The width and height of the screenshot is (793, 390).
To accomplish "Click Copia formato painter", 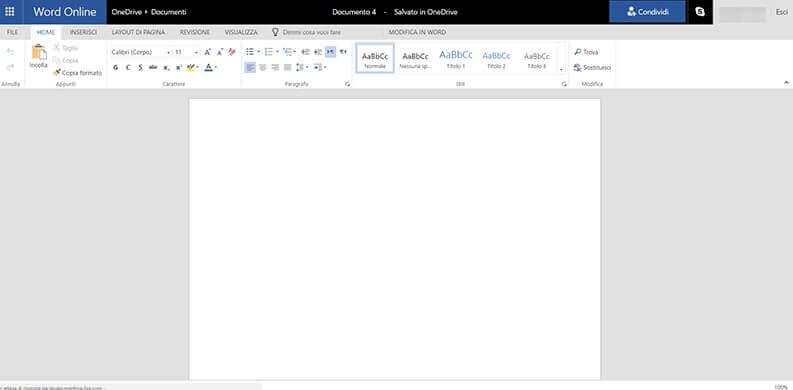I will click(x=77, y=73).
